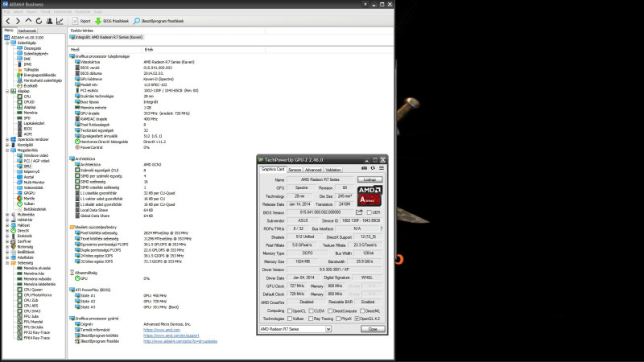This screenshot has height=362, width=644.
Task: Go forward with the AIDA64 forward arrow
Action: pyautogui.click(x=18, y=21)
